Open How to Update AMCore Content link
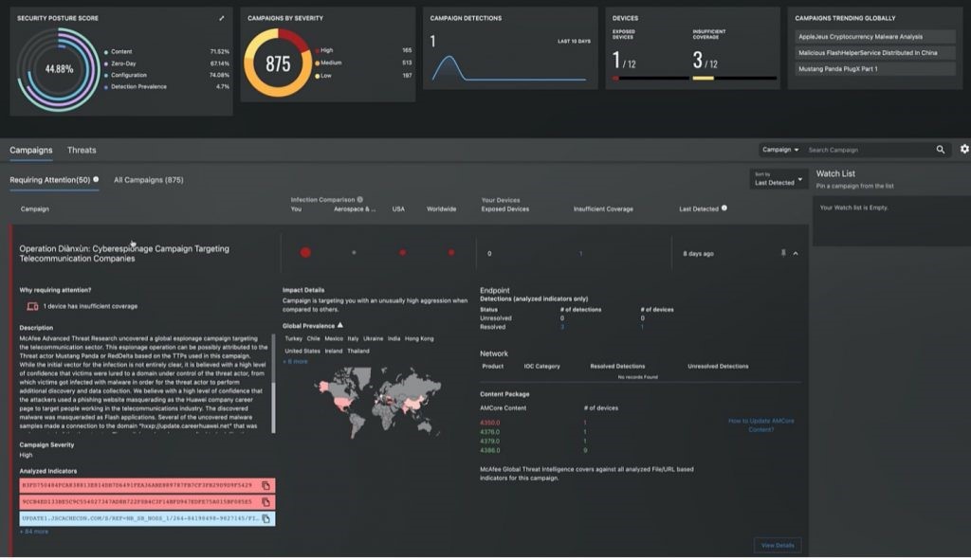971x560 pixels. [761, 425]
